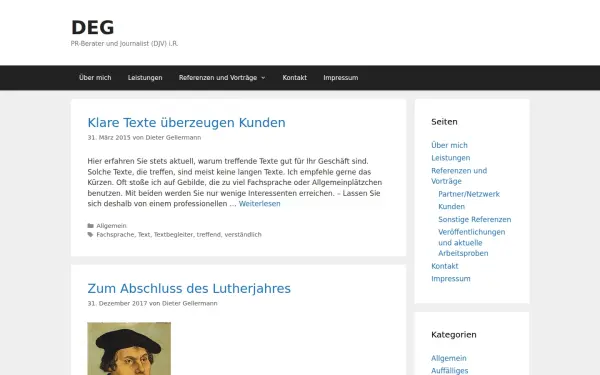Screen dimensions: 600x375
Task: Click the folder category icon beside Allgemein
Action: 91,226
